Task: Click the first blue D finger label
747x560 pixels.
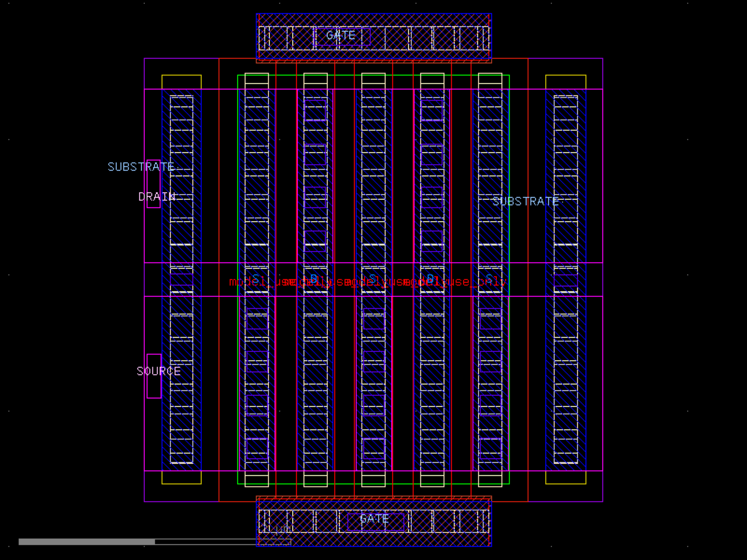Action: [314, 279]
